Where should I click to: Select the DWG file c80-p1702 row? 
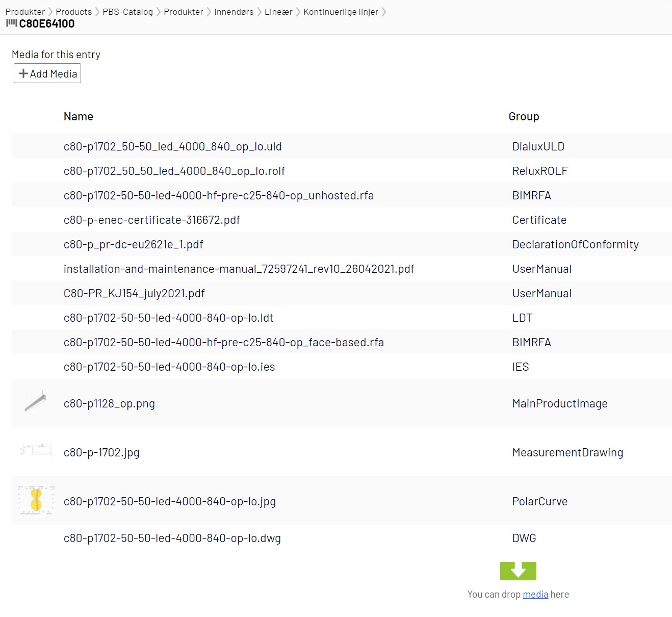172,538
